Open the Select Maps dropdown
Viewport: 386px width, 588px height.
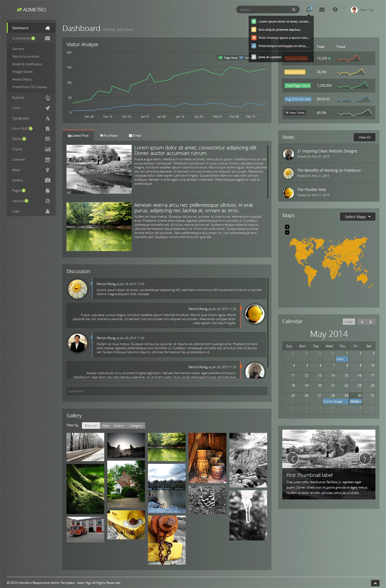(357, 217)
